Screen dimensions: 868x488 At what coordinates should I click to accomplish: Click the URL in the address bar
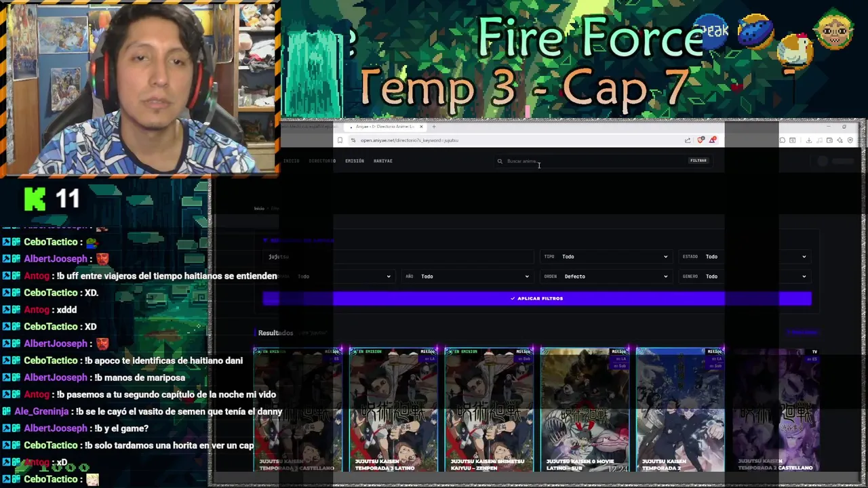click(x=410, y=140)
